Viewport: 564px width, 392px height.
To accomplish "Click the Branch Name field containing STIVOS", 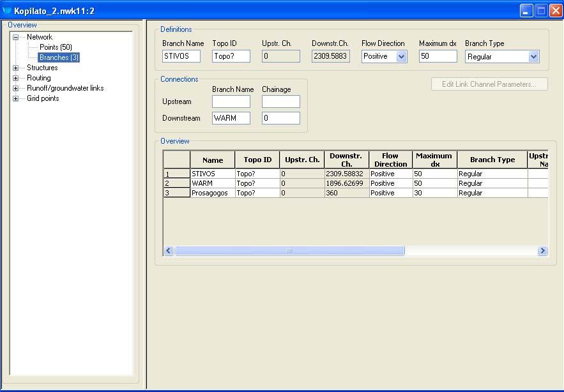I will coord(181,56).
